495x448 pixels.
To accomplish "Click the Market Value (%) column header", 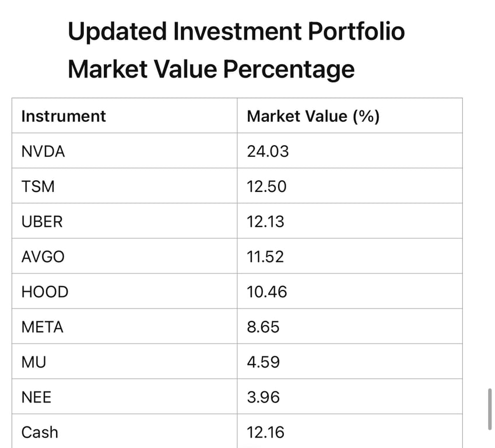I will tap(313, 116).
